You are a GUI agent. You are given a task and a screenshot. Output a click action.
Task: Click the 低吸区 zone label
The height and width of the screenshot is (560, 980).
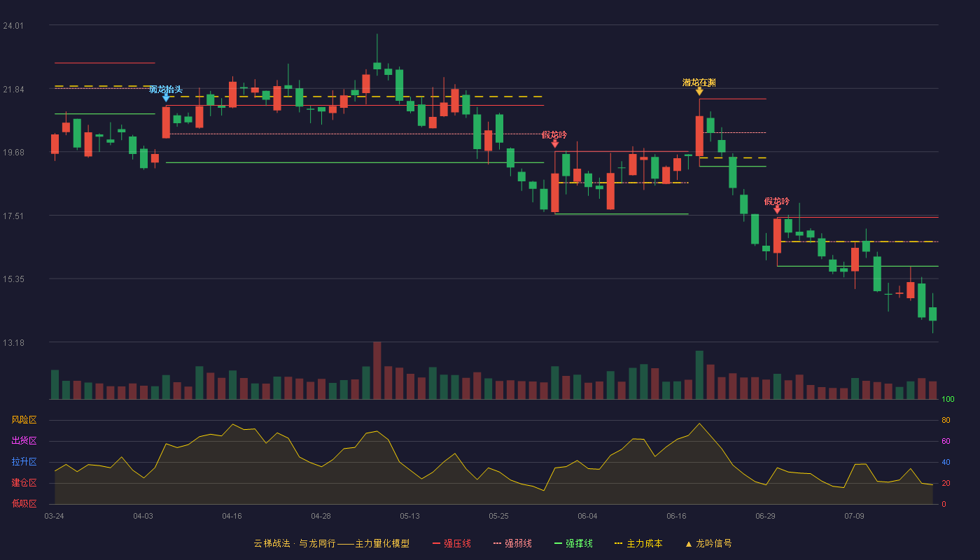24,504
